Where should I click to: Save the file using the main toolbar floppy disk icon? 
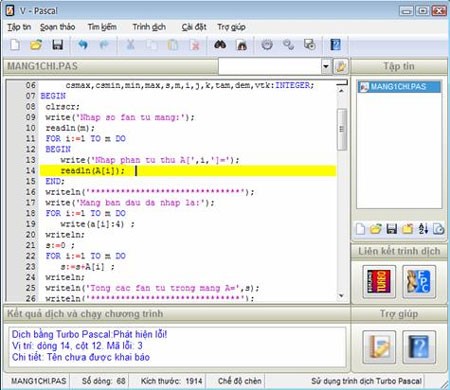pyautogui.click(x=58, y=45)
